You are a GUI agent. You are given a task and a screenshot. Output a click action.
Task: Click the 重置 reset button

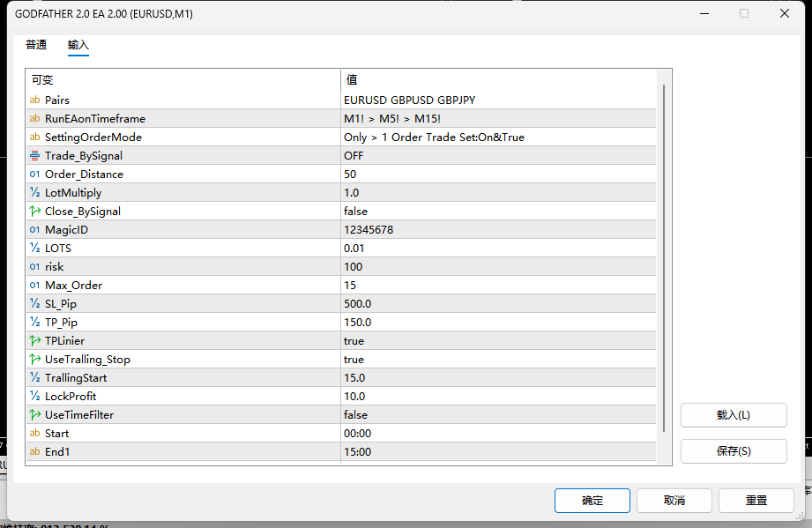click(x=756, y=501)
